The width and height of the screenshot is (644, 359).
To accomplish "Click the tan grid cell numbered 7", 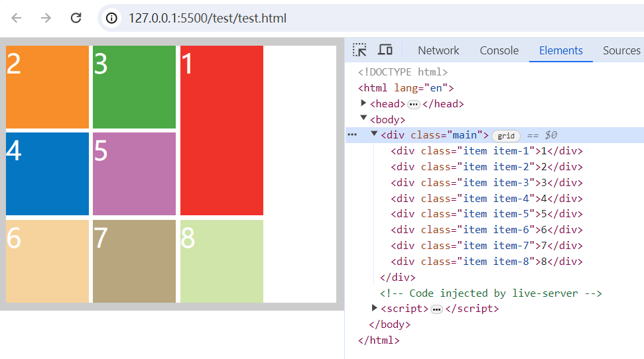I will 134,262.
